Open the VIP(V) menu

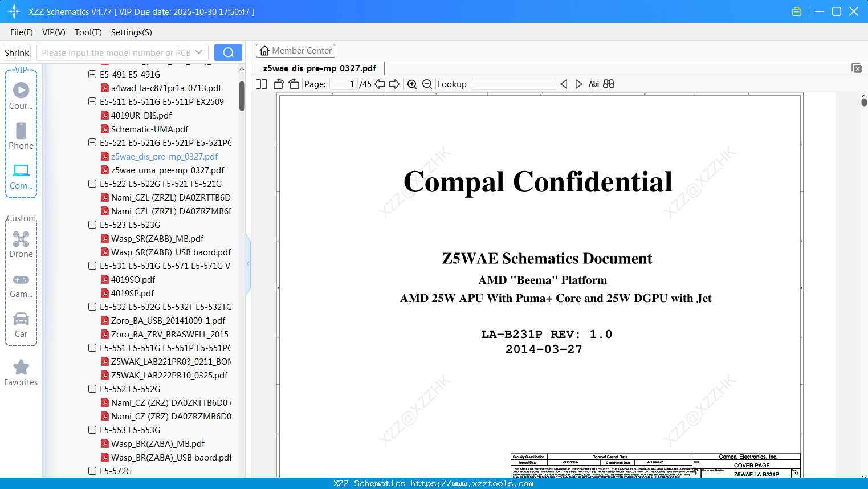coord(54,32)
